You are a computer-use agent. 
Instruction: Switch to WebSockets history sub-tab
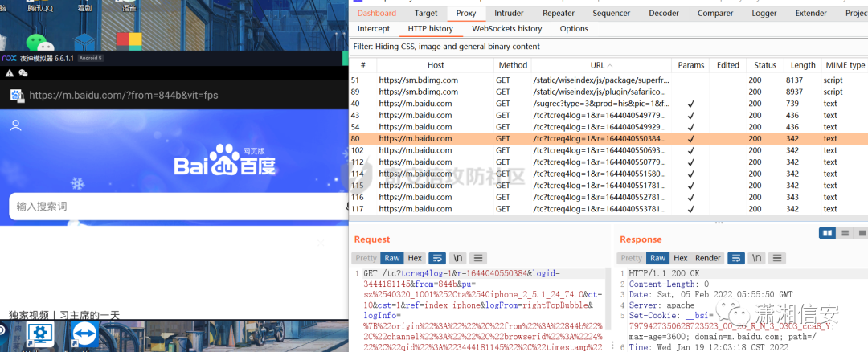pyautogui.click(x=506, y=29)
